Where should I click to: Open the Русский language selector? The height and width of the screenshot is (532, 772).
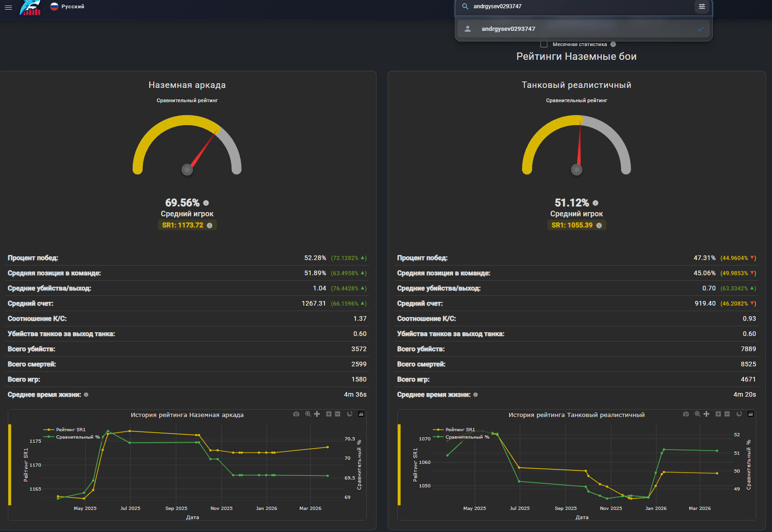[67, 6]
